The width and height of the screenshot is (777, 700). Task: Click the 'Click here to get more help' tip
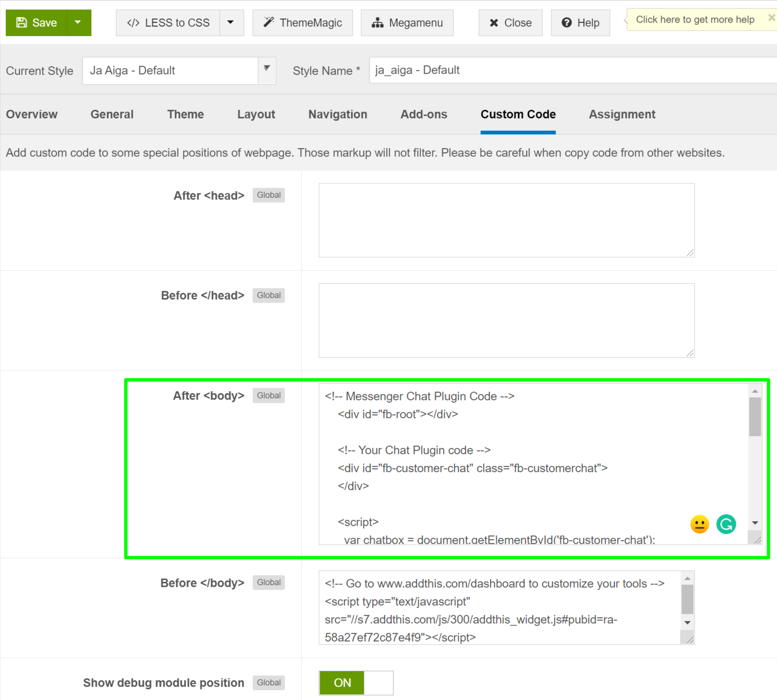[695, 19]
